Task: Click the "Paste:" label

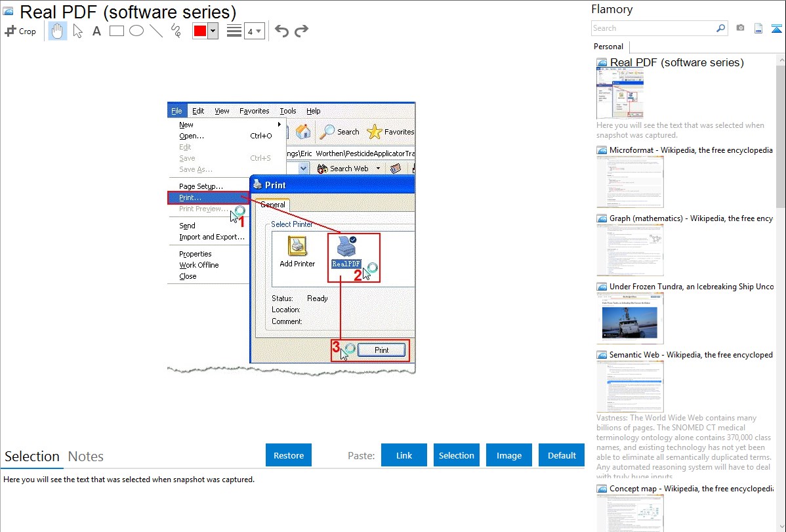Action: click(362, 455)
